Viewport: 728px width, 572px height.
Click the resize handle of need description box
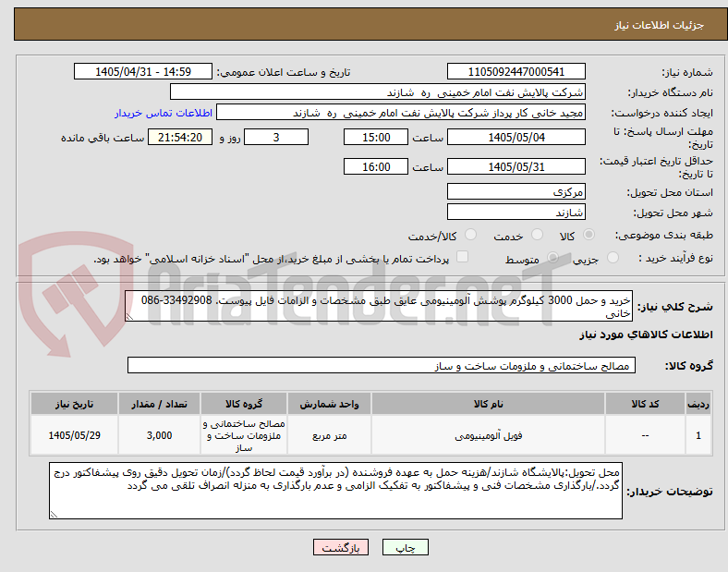129,317
